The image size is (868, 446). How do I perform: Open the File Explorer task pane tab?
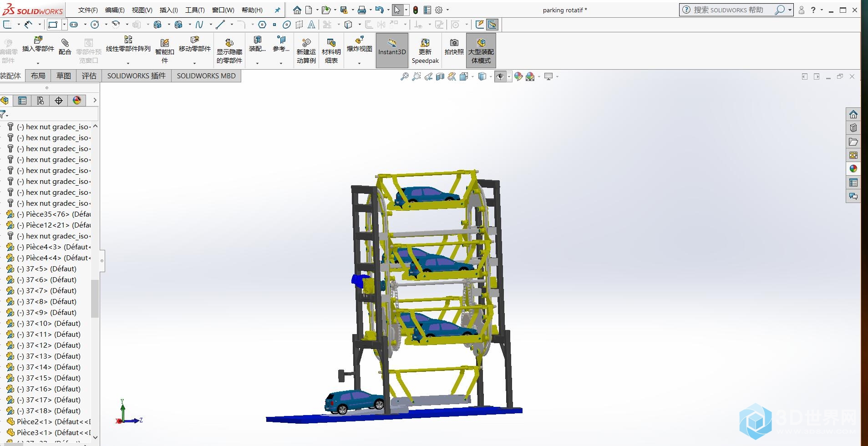[853, 142]
